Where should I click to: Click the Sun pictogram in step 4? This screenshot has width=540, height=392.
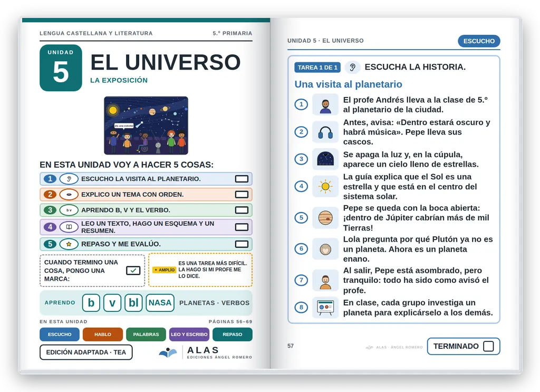325,186
